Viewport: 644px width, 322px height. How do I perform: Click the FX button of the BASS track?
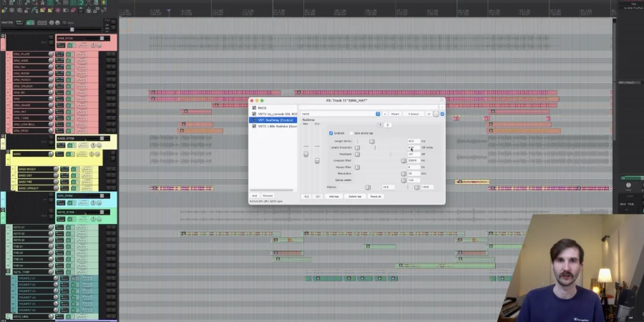[69, 154]
